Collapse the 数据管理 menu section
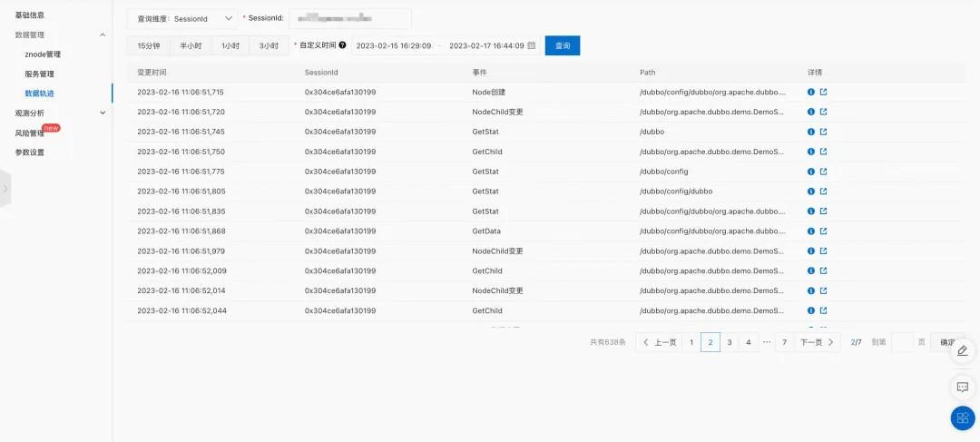The image size is (980, 442). coord(103,34)
